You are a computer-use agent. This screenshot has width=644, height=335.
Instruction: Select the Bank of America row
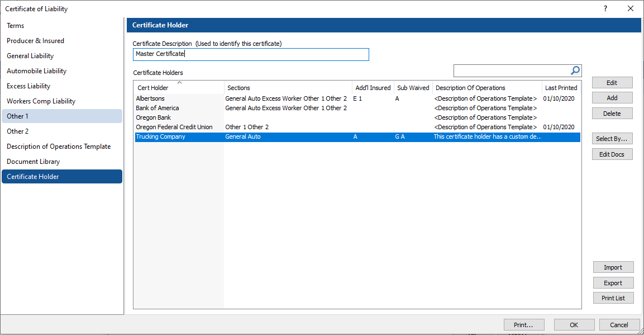357,108
